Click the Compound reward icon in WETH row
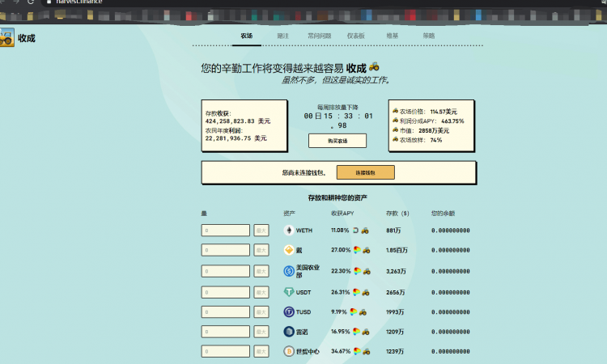Image resolution: width=607 pixels, height=364 pixels. 356,231
